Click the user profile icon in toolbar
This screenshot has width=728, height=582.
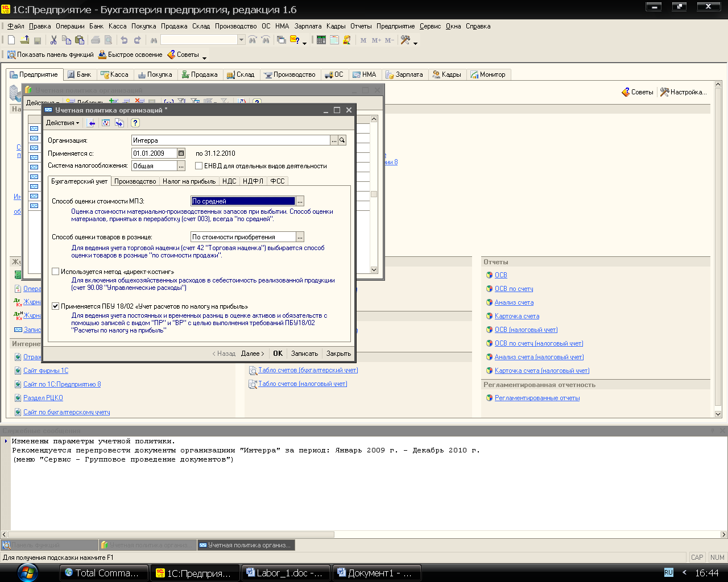click(x=348, y=40)
